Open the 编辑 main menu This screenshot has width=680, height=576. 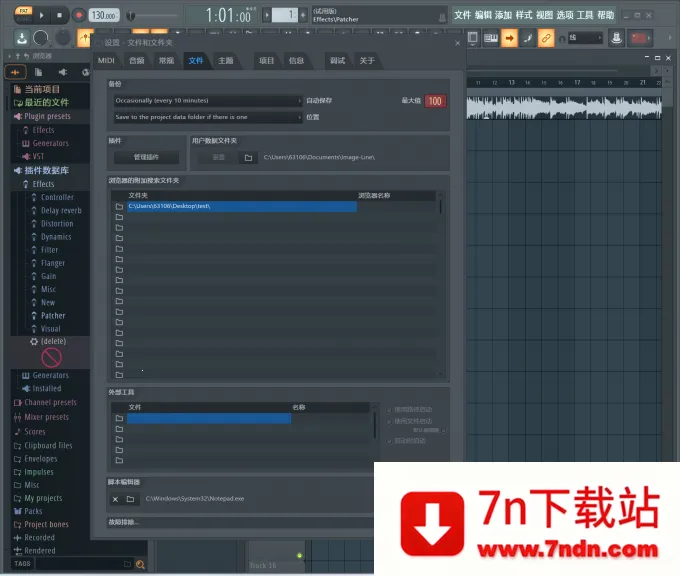coord(483,15)
